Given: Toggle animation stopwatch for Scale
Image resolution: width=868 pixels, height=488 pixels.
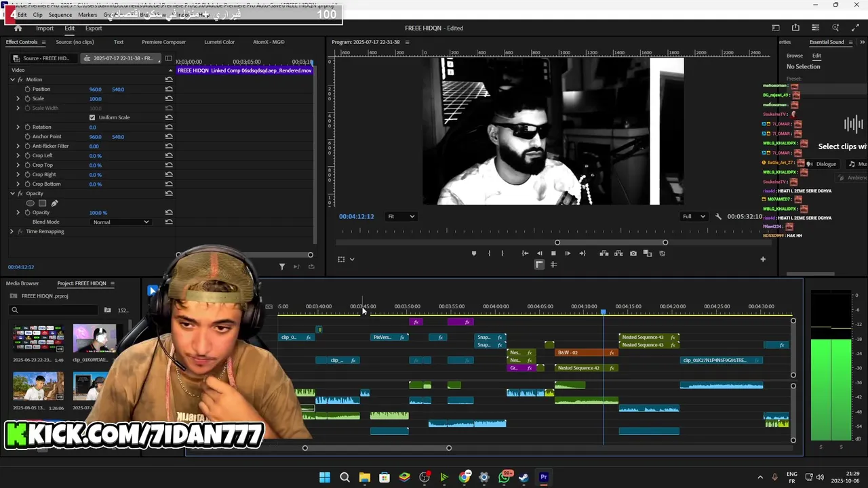Looking at the screenshot, I should pos(27,98).
